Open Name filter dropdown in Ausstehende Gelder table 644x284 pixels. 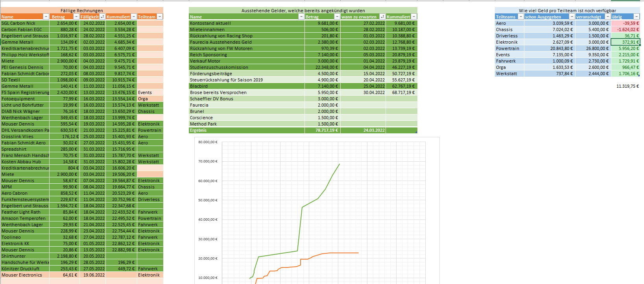pyautogui.click(x=301, y=17)
